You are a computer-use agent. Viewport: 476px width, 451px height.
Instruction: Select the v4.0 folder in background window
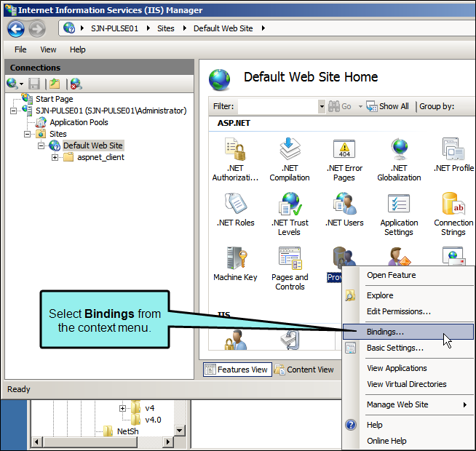(x=153, y=420)
